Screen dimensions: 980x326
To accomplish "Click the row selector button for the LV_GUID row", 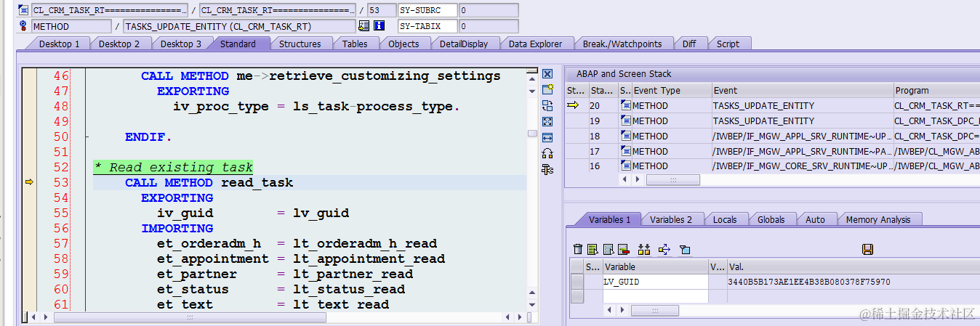I will (577, 282).
